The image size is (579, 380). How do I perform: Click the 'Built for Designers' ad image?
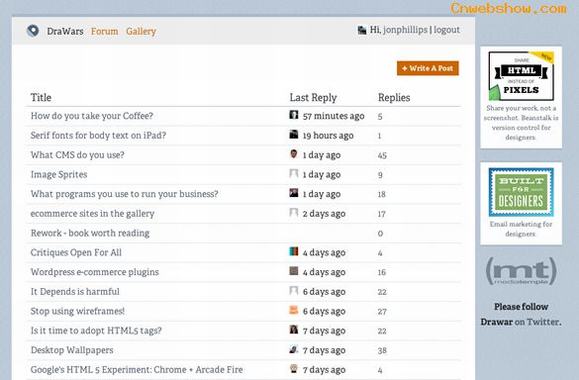(x=521, y=192)
